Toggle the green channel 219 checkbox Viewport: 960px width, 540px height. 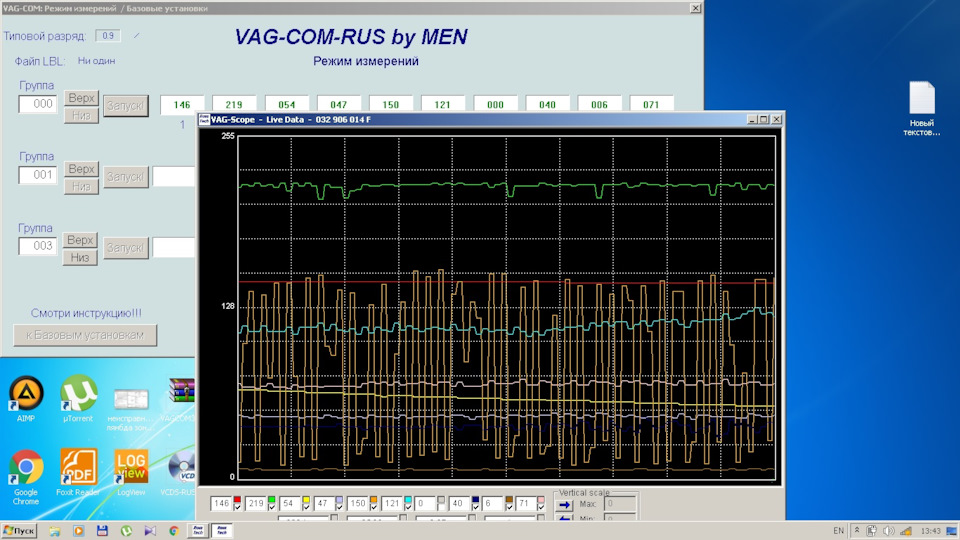(271, 508)
